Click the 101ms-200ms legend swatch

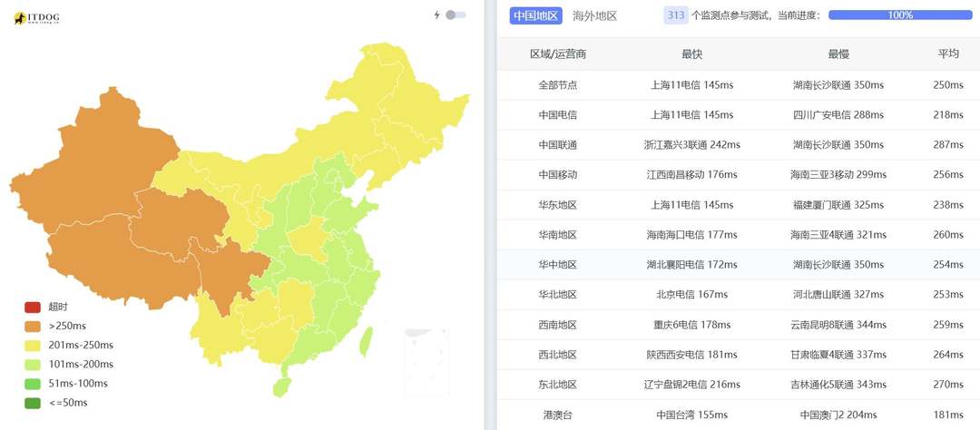pyautogui.click(x=33, y=365)
